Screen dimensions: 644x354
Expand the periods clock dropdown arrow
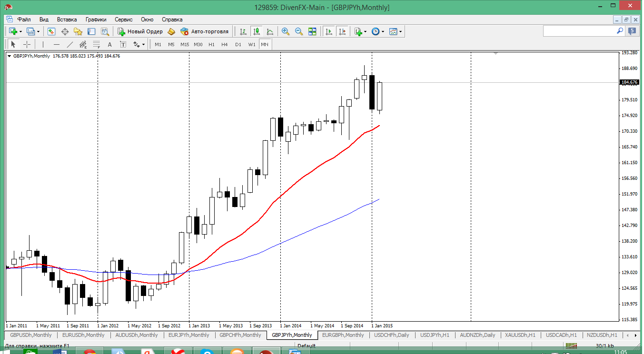tap(383, 31)
